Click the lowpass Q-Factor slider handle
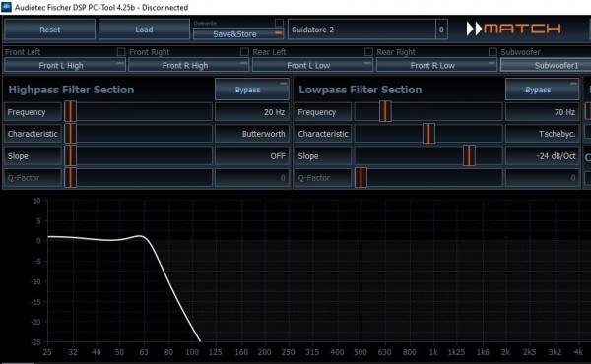The width and height of the screenshot is (591, 364). click(x=361, y=178)
